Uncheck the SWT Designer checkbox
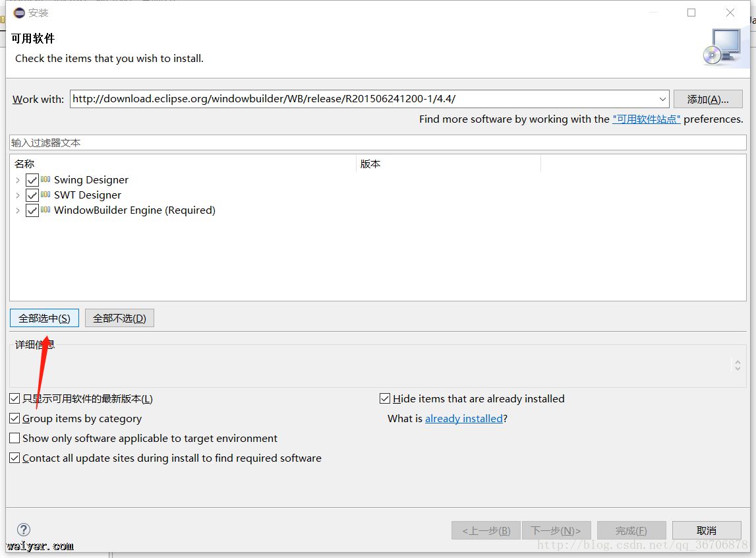756x558 pixels. coord(32,195)
